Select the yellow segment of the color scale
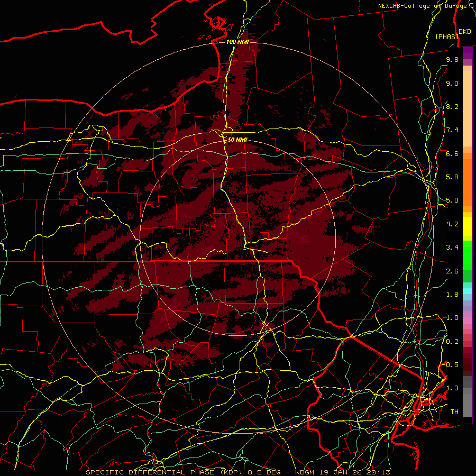The height and width of the screenshot is (476, 476). point(467,226)
